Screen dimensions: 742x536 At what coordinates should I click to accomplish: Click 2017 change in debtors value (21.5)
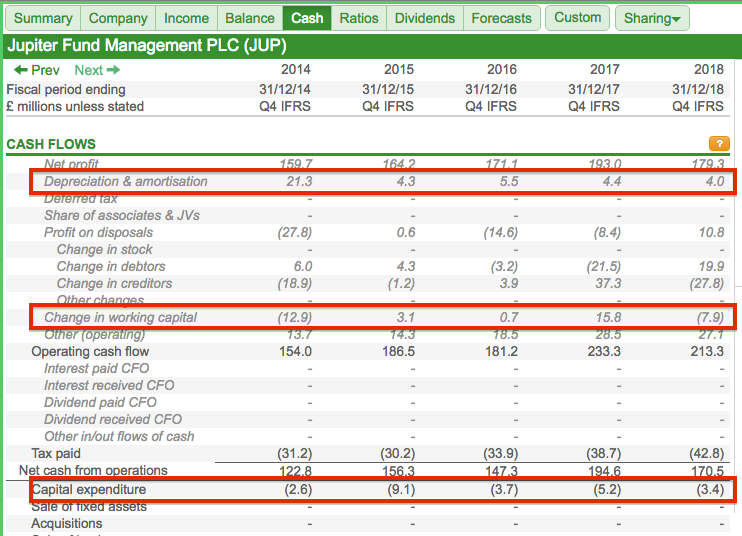603,267
